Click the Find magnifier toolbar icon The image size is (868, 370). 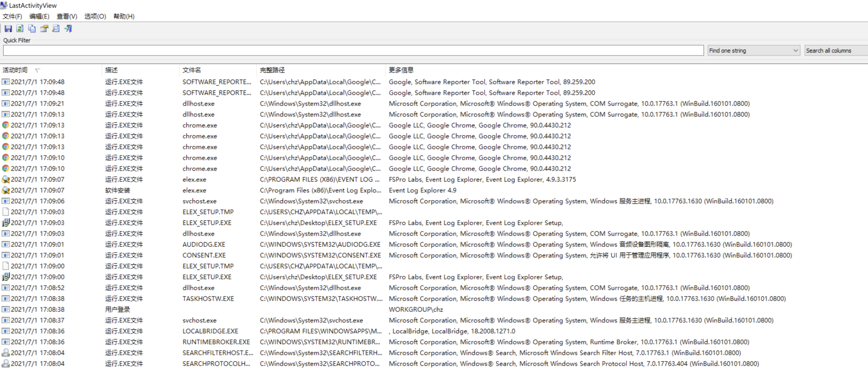point(56,29)
